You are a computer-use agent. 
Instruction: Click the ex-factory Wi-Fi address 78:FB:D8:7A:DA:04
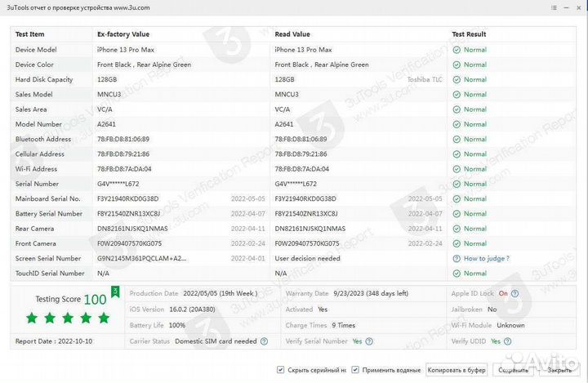point(124,169)
